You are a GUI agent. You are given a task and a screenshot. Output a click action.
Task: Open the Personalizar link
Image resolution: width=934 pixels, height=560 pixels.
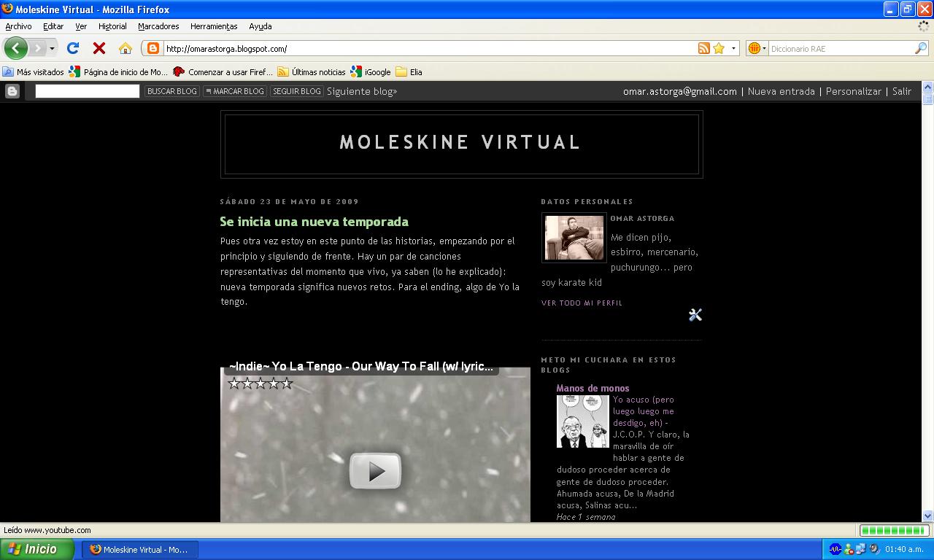click(x=853, y=91)
